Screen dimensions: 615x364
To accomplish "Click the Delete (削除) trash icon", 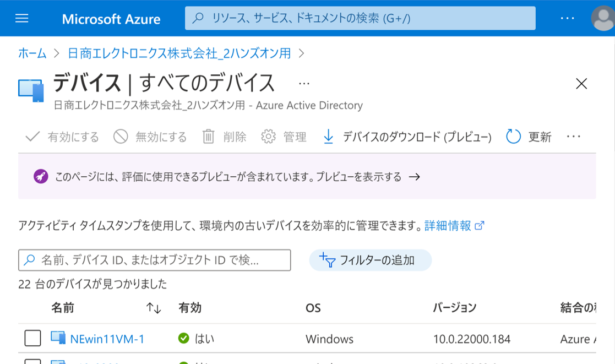I will point(208,137).
